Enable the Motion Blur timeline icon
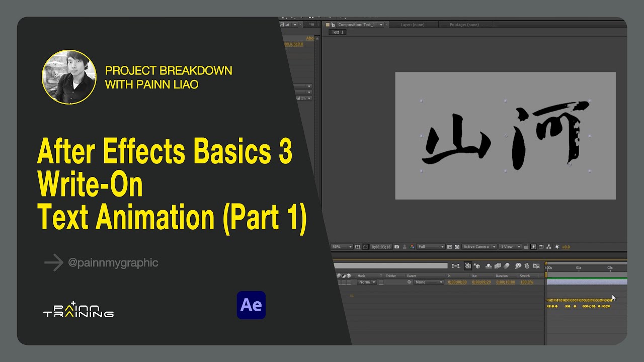The width and height of the screenshot is (644, 362). click(x=506, y=265)
